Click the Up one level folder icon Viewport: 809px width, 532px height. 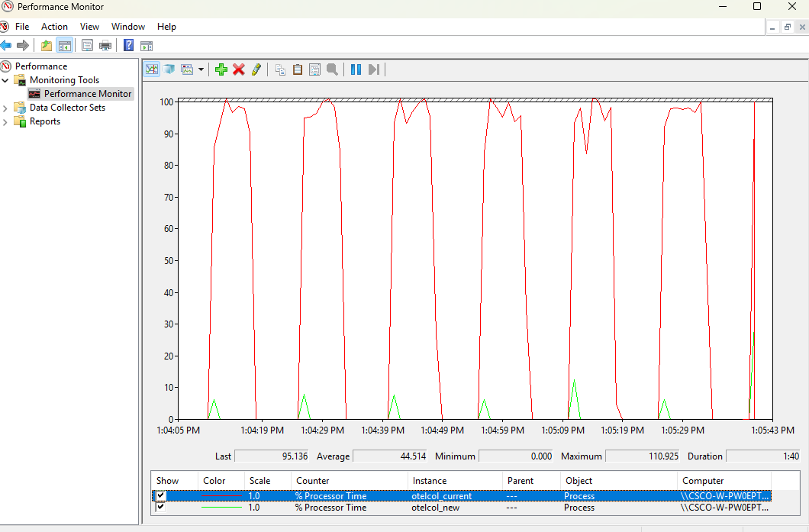pos(47,45)
